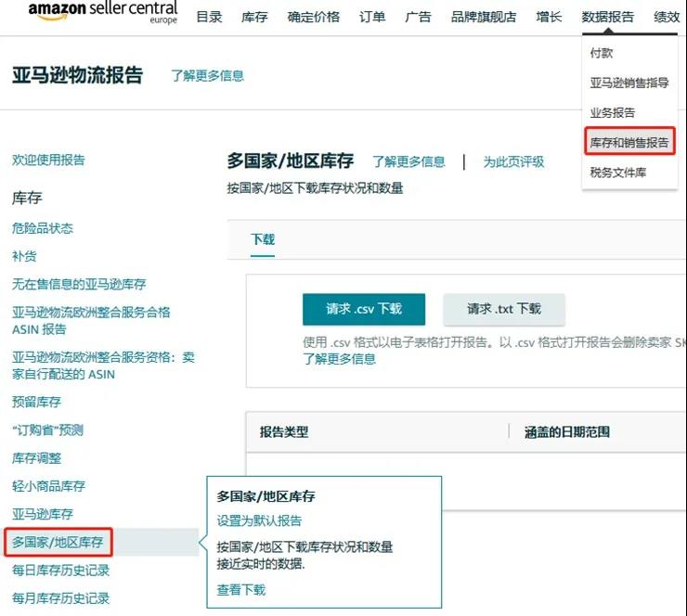Open 预留库存 report
687x616 pixels.
(36, 402)
